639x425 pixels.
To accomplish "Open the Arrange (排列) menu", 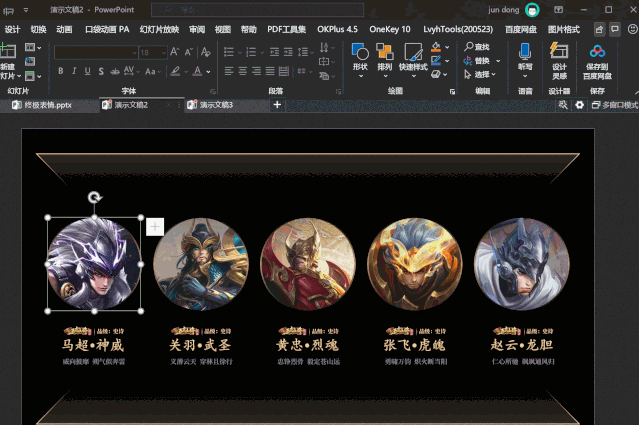I will point(385,60).
